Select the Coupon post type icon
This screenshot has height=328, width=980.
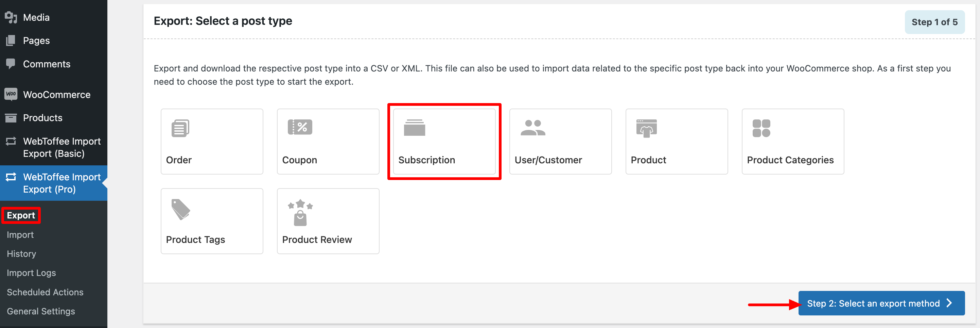click(328, 141)
